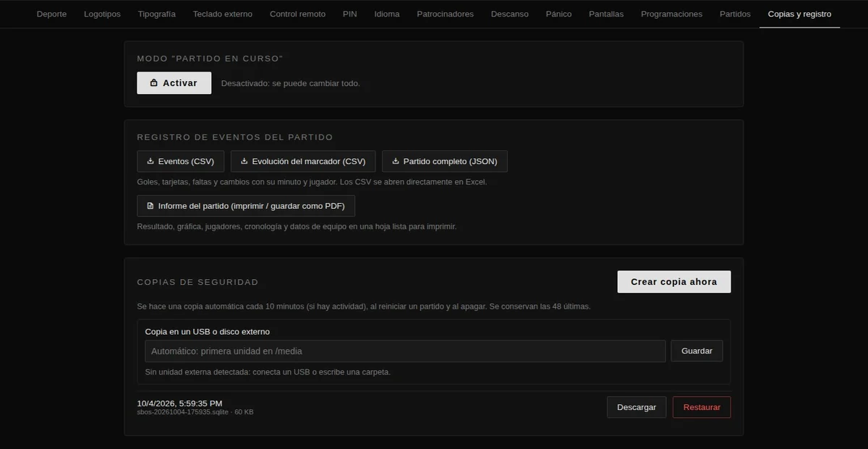
Task: Select the Descanso tab
Action: [509, 14]
